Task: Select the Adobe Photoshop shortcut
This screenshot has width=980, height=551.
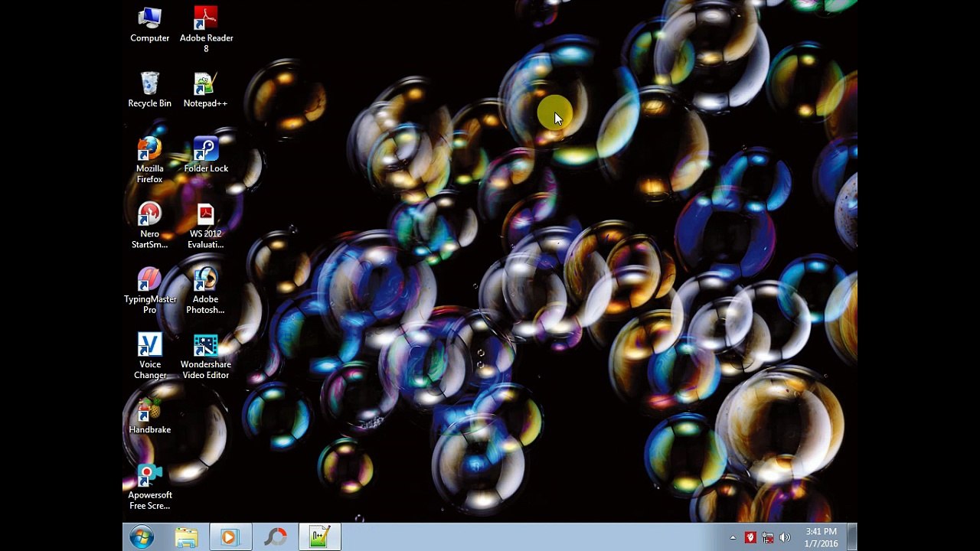Action: click(205, 290)
